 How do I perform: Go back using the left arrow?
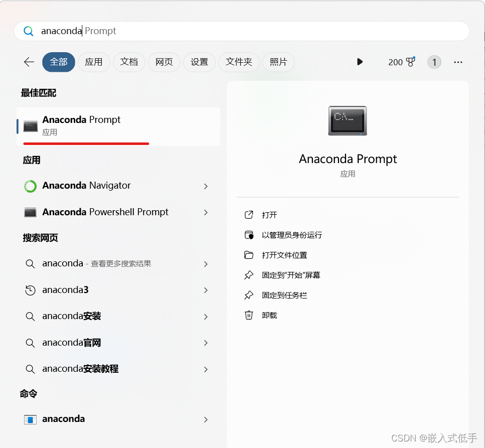(x=29, y=62)
